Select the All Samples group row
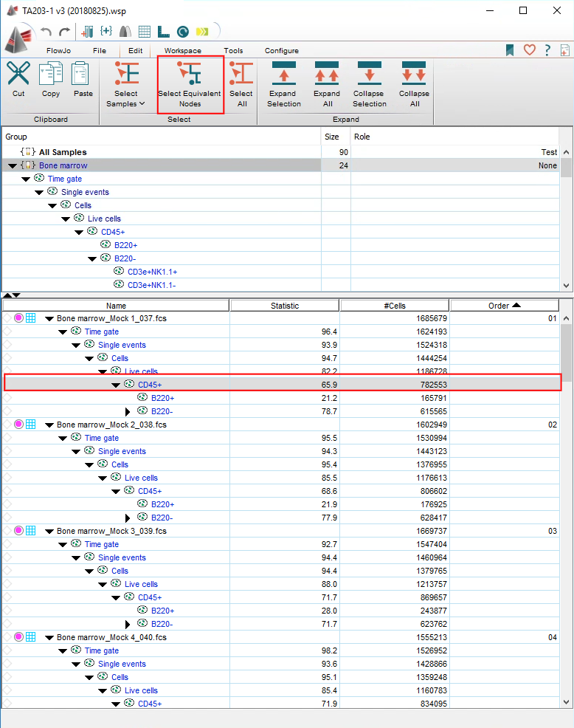The height and width of the screenshot is (728, 574). 62,152
